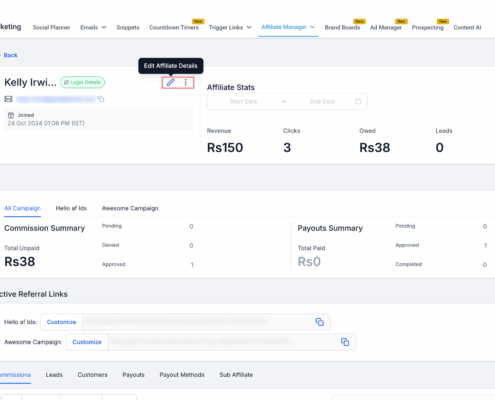Expand the Trigger Links dropdown
This screenshot has height=400, width=495.
[x=230, y=27]
